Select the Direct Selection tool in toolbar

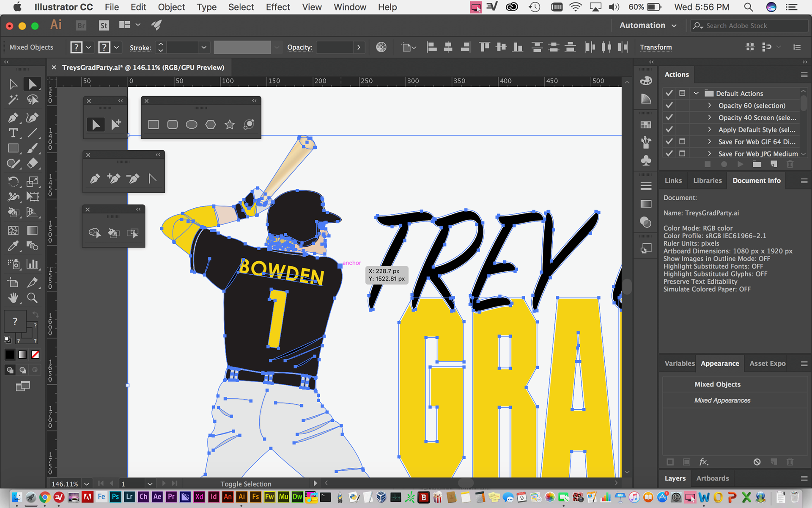pyautogui.click(x=32, y=84)
